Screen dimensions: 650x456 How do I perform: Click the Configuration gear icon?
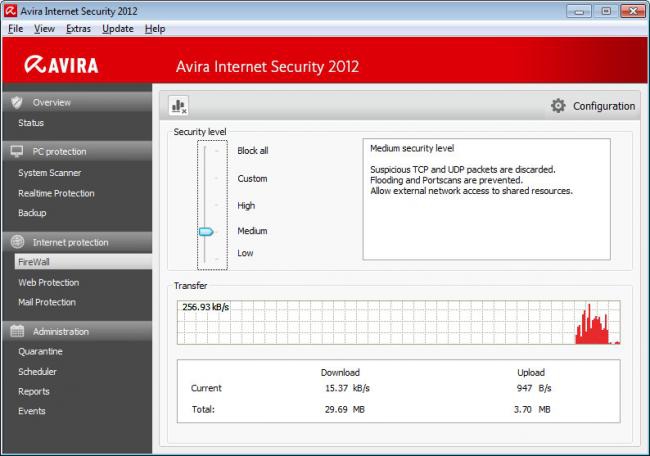pyautogui.click(x=558, y=106)
